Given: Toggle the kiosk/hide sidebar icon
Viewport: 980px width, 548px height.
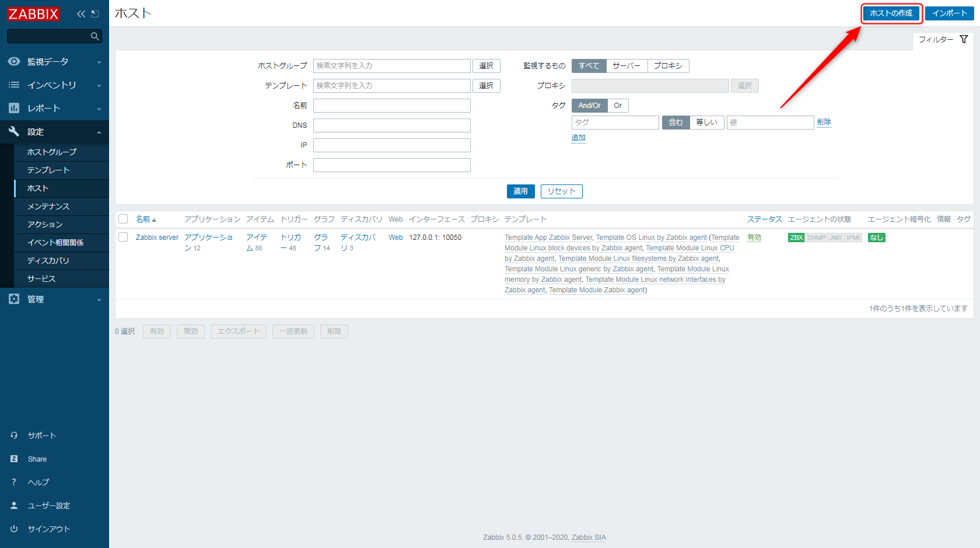Looking at the screenshot, I should pyautogui.click(x=95, y=13).
